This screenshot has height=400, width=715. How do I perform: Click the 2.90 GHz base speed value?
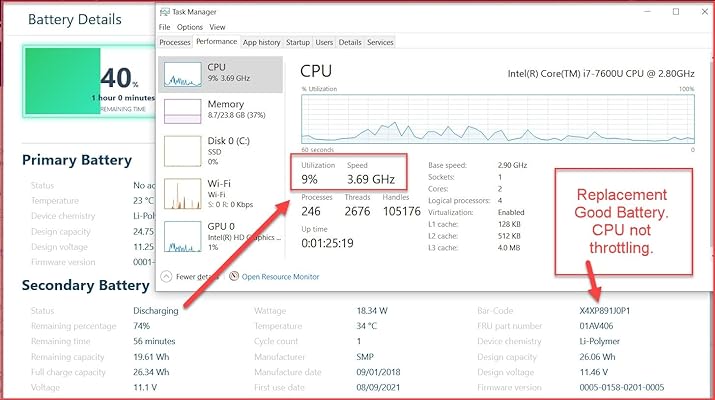(512, 165)
